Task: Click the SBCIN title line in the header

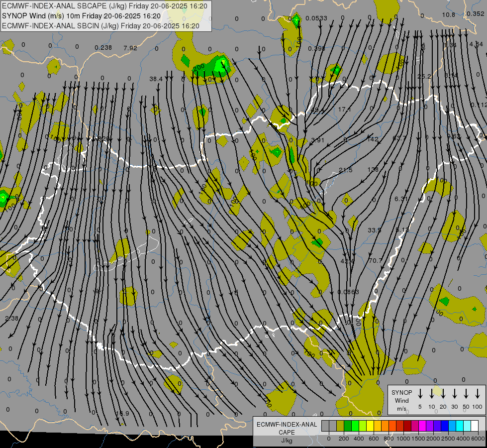Action: 100,26
